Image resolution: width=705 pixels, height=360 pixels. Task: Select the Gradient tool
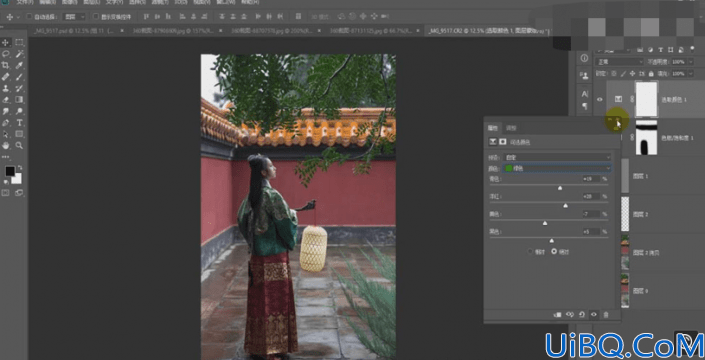click(19, 100)
